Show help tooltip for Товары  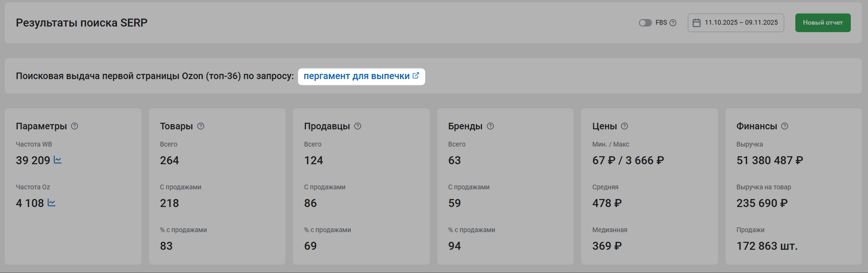tap(200, 126)
